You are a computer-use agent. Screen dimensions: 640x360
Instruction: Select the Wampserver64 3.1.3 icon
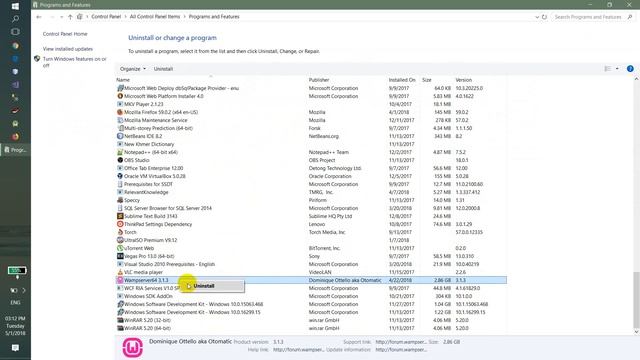(x=120, y=280)
